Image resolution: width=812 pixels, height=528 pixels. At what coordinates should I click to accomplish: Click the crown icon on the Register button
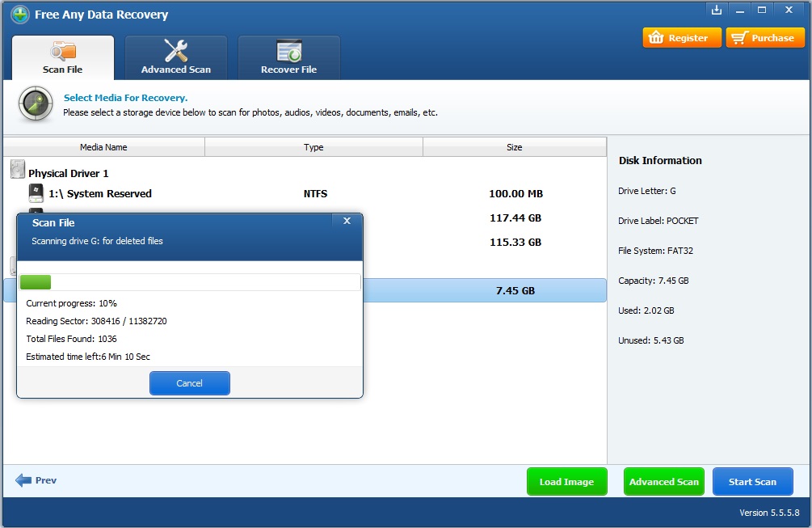(x=656, y=36)
